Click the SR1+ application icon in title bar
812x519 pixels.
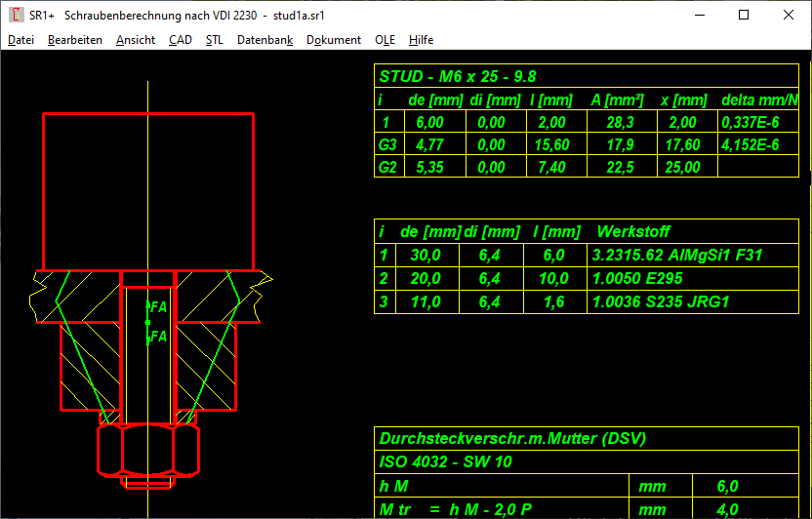click(16, 15)
